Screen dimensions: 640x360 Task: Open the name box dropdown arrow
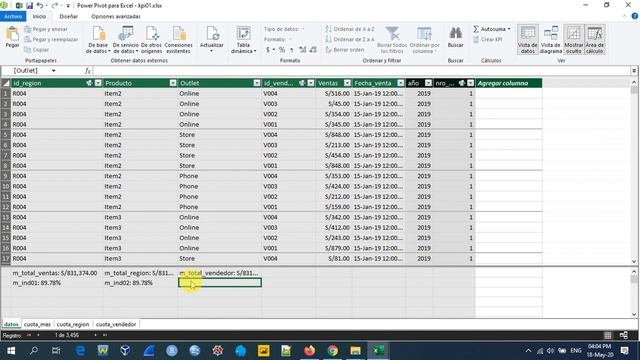coord(53,71)
